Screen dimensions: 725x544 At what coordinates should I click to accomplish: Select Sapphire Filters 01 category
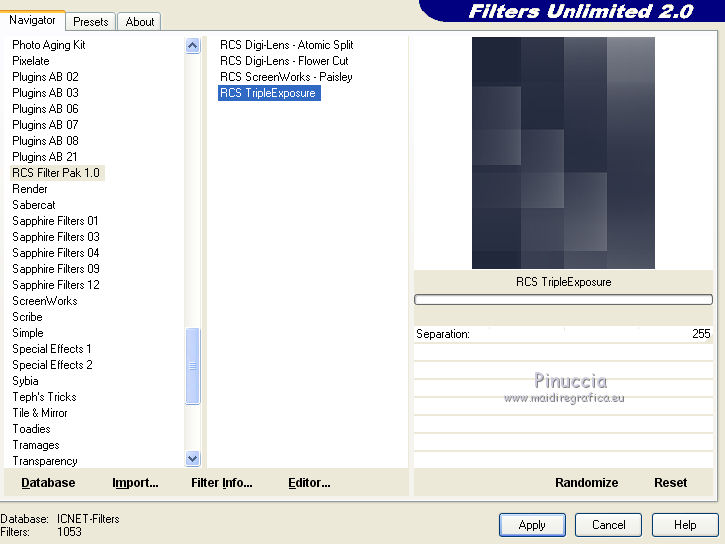click(55, 221)
